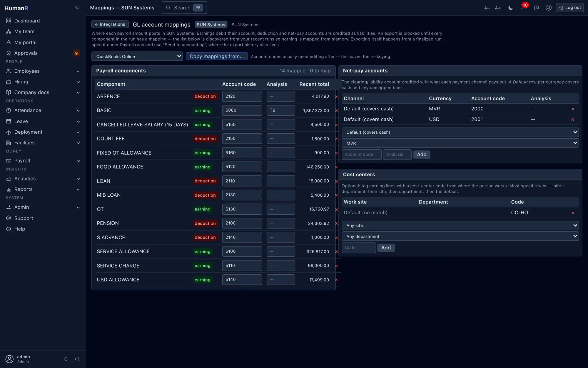Open Help in sidebar
Image resolution: width=588 pixels, height=368 pixels.
pos(43,229)
